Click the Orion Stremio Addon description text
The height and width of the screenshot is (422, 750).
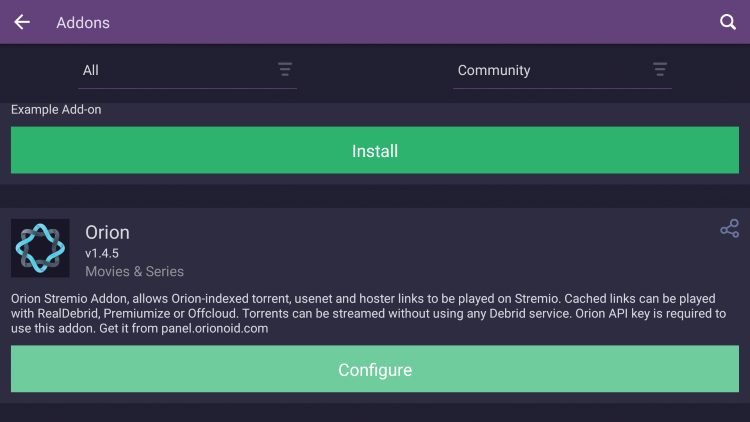pos(368,313)
